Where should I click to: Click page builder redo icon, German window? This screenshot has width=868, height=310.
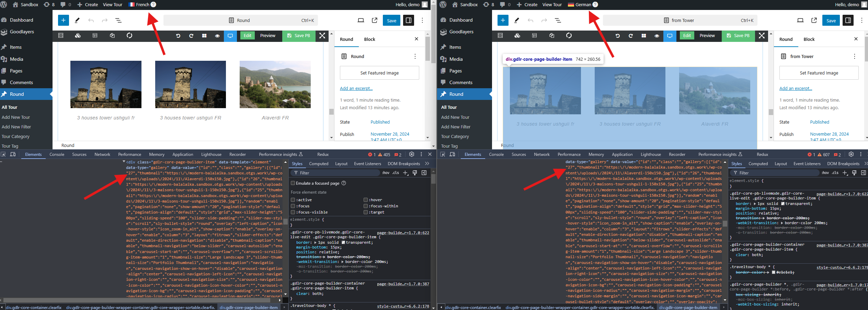tap(631, 36)
